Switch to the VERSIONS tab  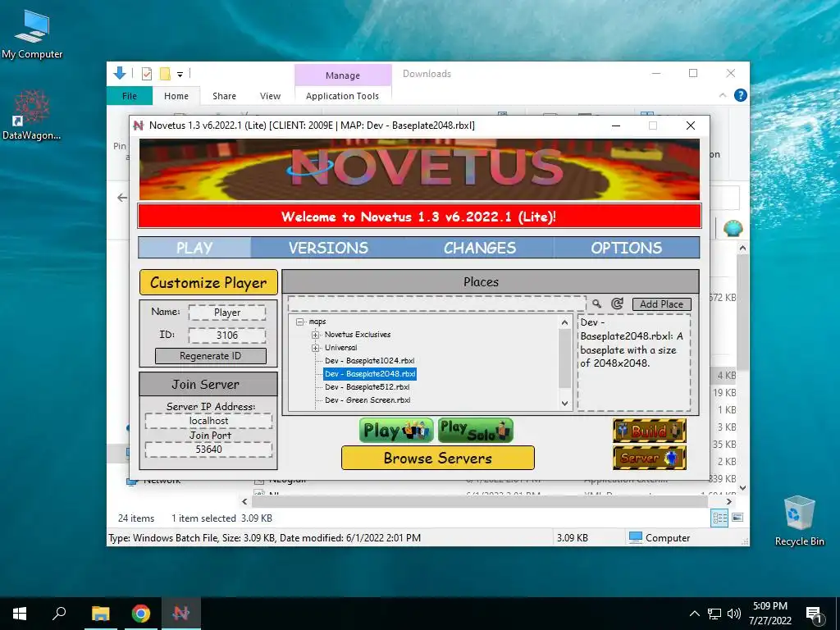[x=328, y=248]
